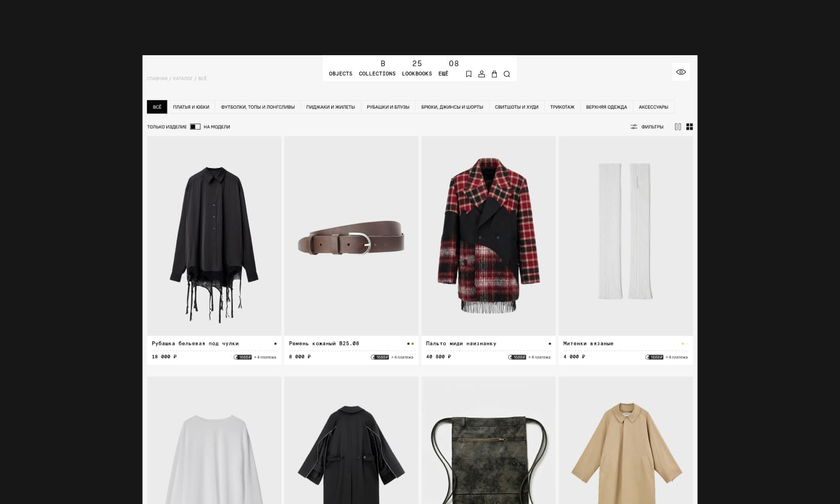Click the B 25 08 site logo

tap(419, 64)
